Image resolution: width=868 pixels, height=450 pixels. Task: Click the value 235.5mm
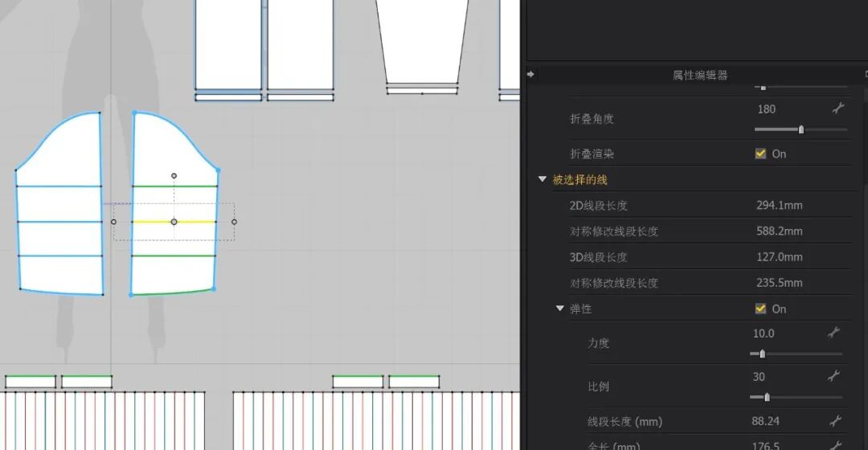coord(780,283)
